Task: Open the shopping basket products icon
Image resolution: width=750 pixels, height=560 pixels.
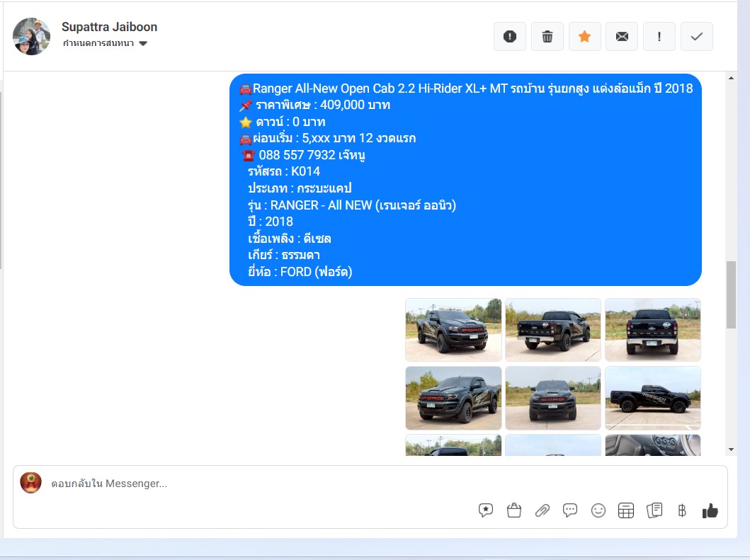Action: 513,510
